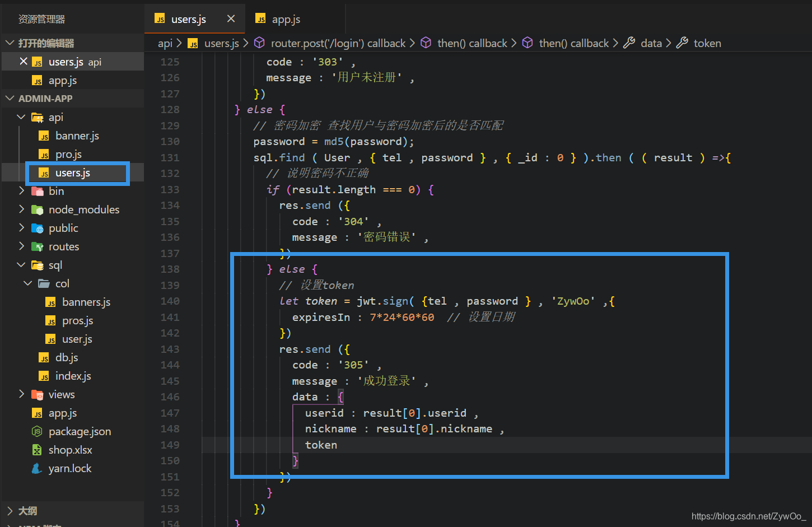Expand the bin folder
812x527 pixels.
point(21,191)
